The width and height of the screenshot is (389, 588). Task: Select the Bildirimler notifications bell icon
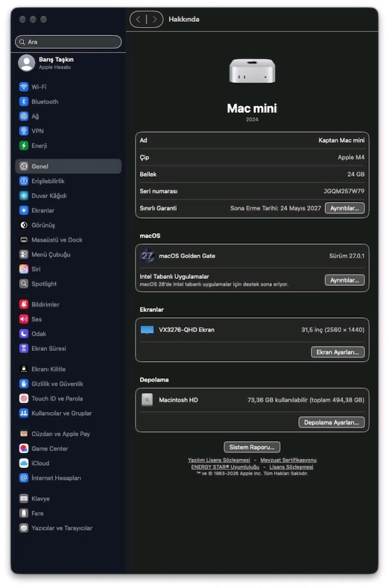(x=24, y=304)
